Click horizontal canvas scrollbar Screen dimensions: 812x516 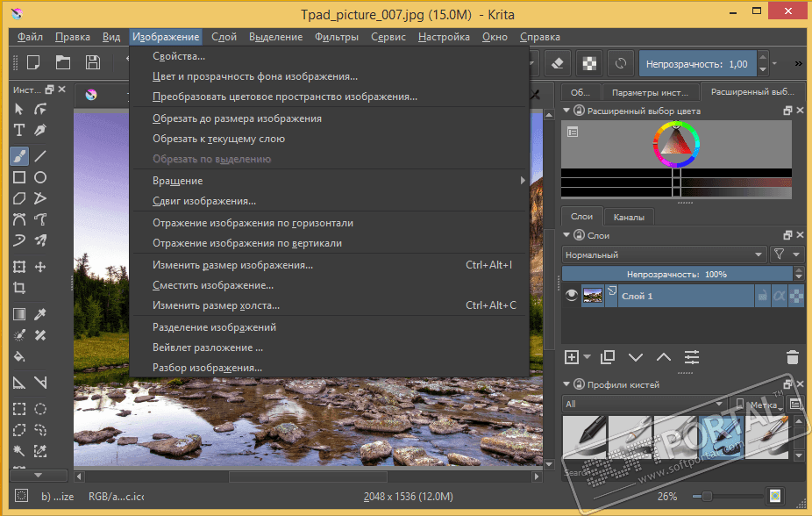click(x=308, y=477)
